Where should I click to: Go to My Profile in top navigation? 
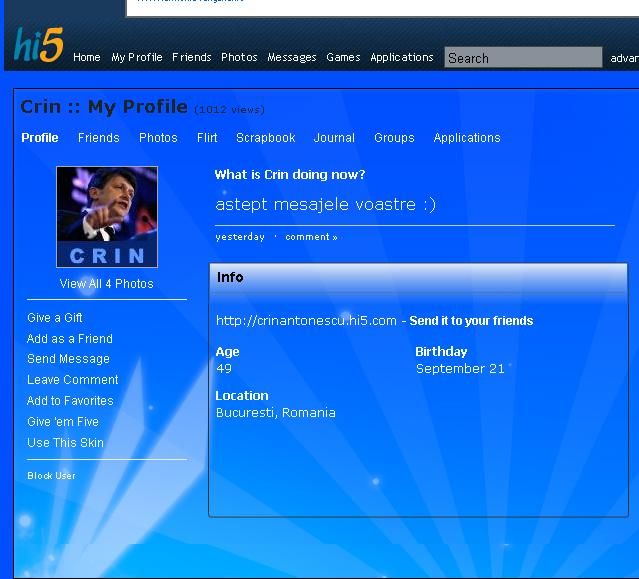click(x=136, y=58)
